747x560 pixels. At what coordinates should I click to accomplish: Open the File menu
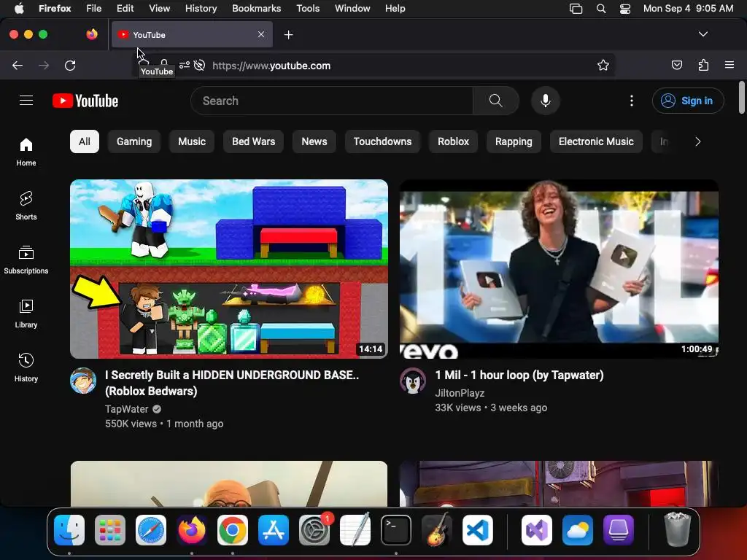point(94,8)
